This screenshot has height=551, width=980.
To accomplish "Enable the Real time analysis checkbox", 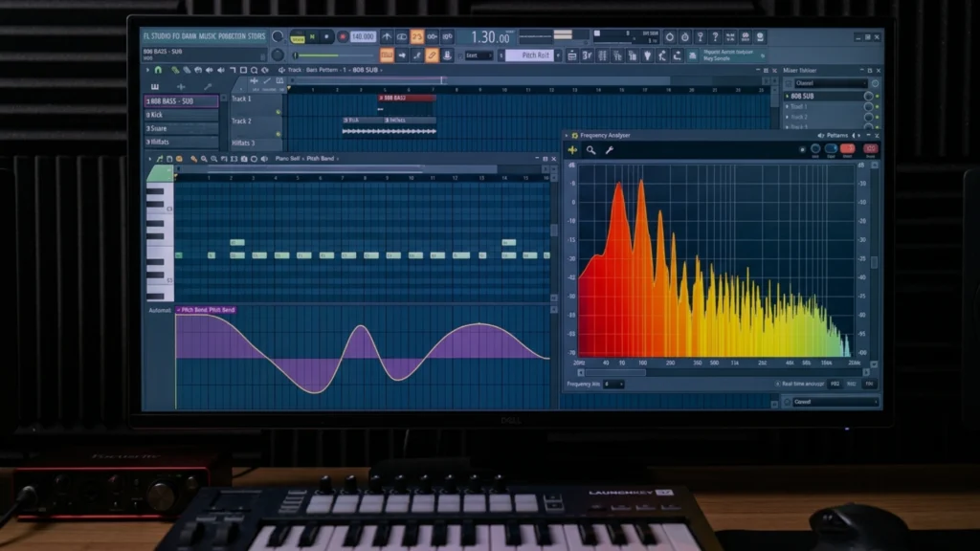I will [x=777, y=385].
